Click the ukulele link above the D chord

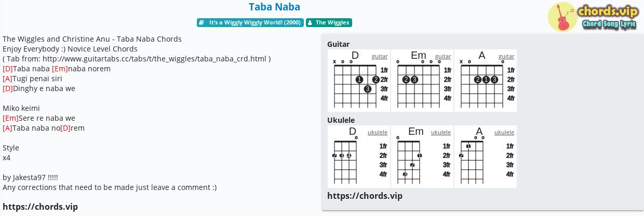(x=378, y=132)
